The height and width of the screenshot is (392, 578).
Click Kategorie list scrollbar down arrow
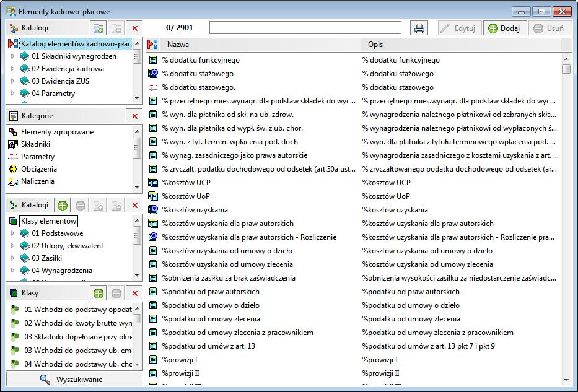coord(137,188)
